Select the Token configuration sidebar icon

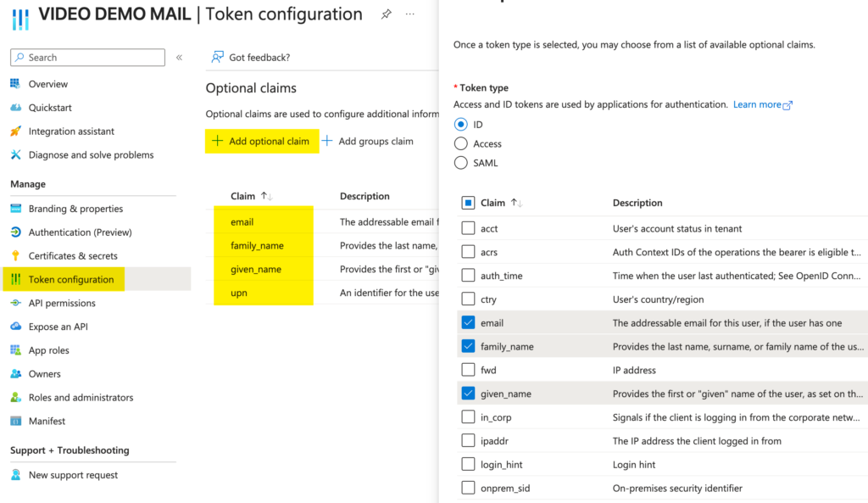16,279
